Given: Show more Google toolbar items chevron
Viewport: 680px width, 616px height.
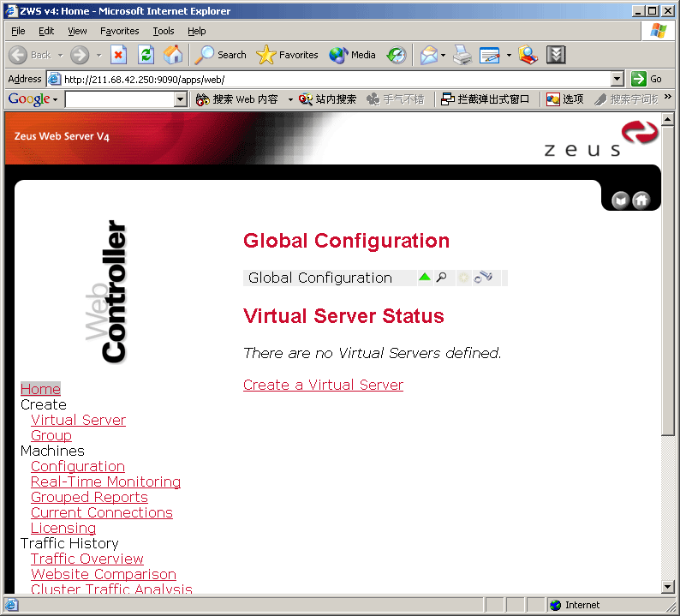Looking at the screenshot, I should pyautogui.click(x=667, y=96).
